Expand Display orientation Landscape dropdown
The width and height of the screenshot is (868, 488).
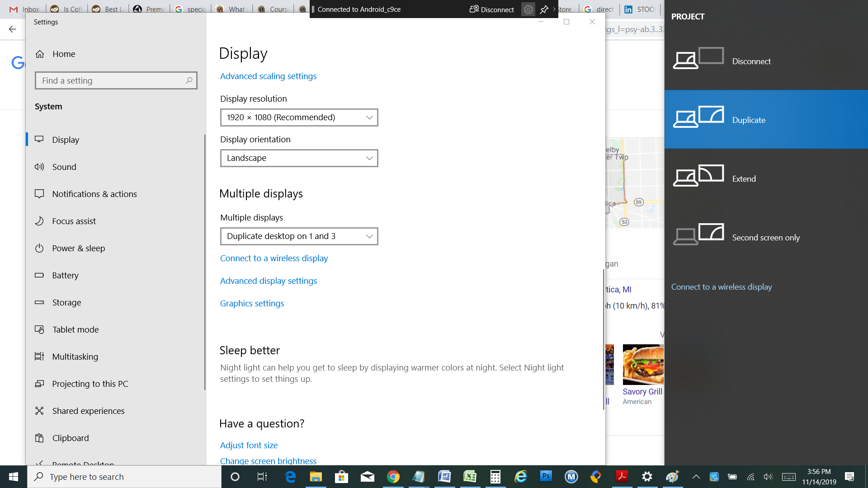[x=299, y=158]
